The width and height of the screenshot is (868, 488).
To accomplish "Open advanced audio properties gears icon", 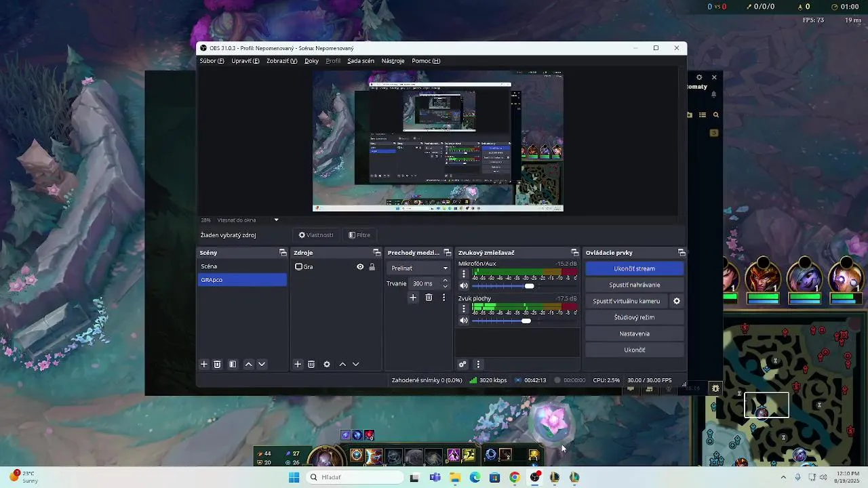I will click(462, 364).
